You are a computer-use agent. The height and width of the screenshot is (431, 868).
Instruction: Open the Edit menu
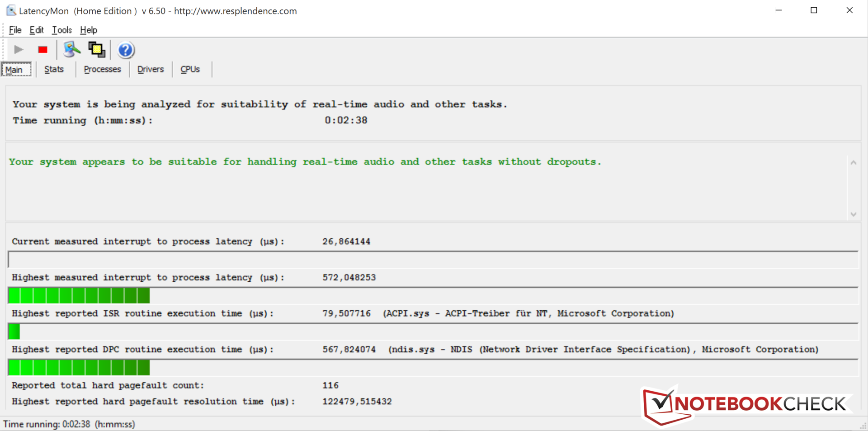36,30
